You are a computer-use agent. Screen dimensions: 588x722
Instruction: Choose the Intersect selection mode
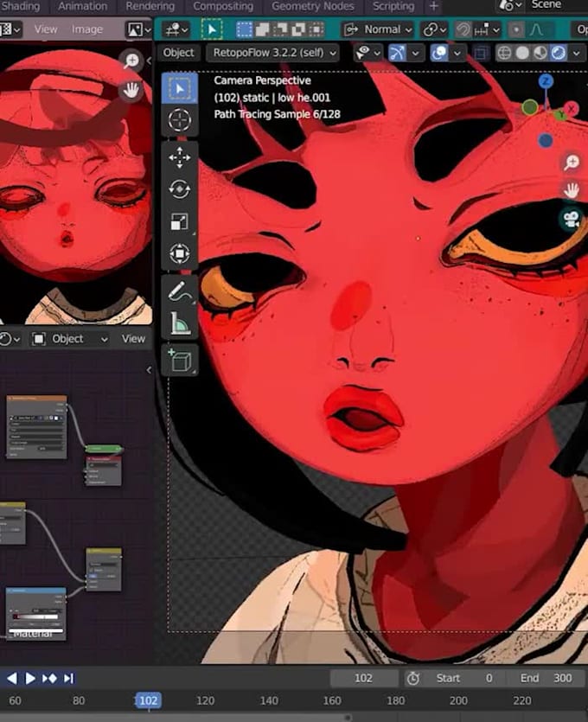316,30
